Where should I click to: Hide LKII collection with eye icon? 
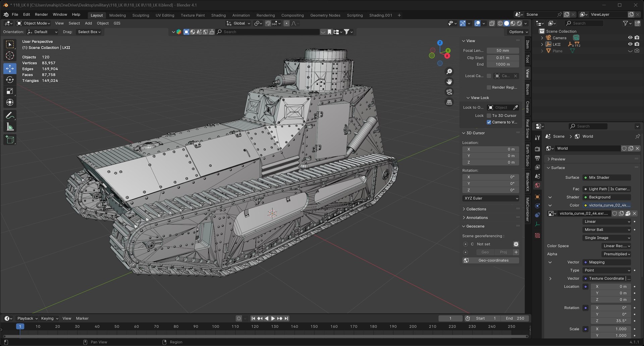click(630, 44)
